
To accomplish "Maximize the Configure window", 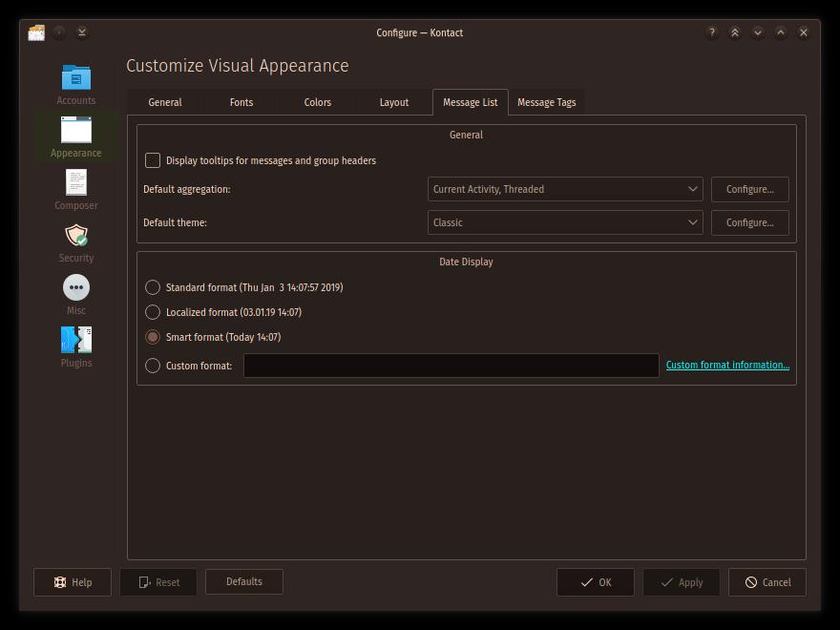I will coord(781,32).
